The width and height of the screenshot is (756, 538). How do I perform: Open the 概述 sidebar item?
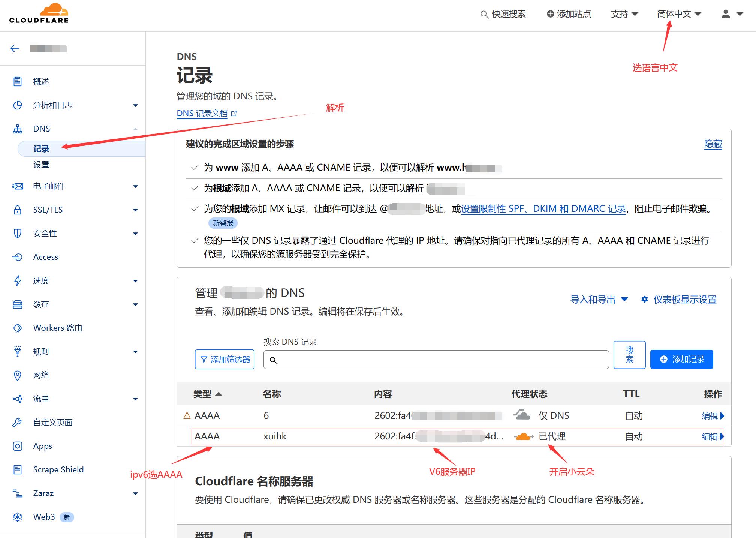[41, 82]
